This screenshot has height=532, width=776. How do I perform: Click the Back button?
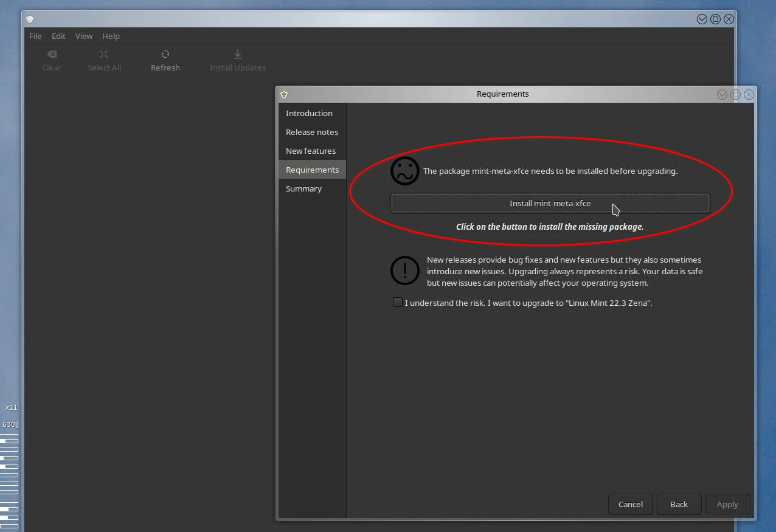(x=679, y=504)
